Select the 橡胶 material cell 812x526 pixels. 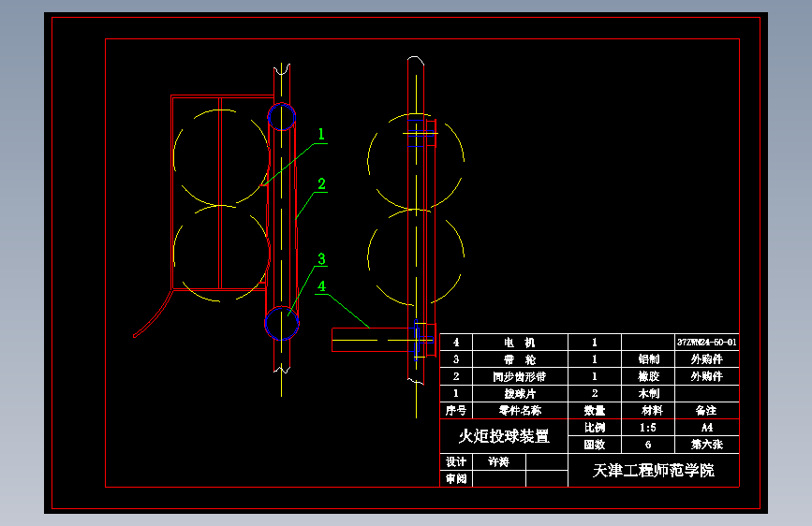point(648,376)
